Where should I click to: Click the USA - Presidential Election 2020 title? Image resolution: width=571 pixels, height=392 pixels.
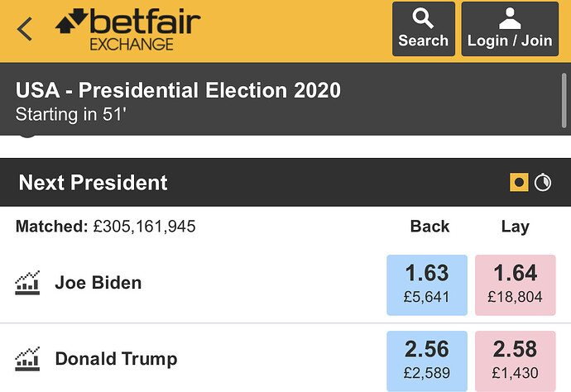178,90
